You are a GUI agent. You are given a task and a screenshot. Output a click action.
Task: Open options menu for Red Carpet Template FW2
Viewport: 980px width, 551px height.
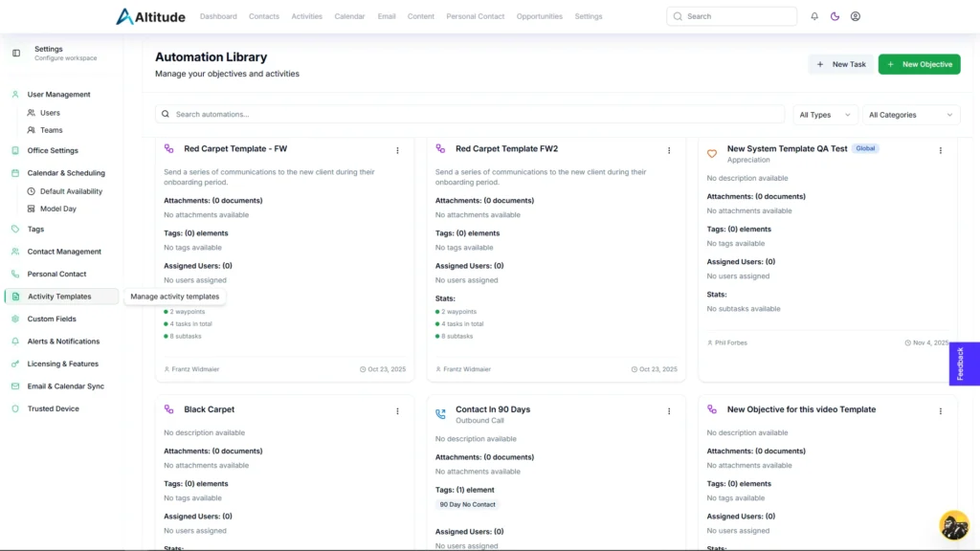point(669,150)
